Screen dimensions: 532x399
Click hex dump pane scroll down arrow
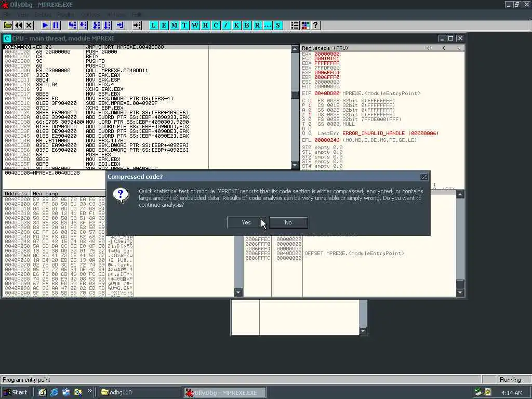(238, 292)
